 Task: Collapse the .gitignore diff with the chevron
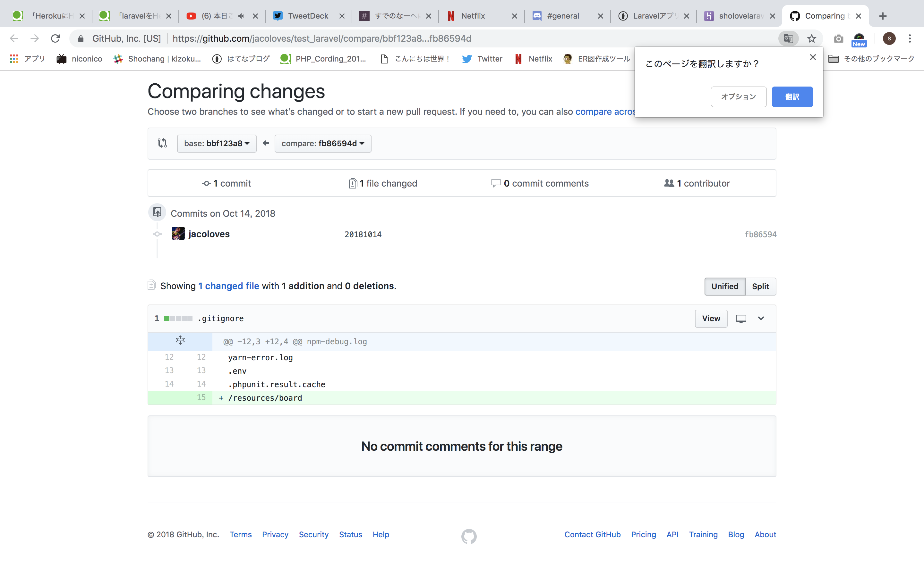(x=761, y=319)
